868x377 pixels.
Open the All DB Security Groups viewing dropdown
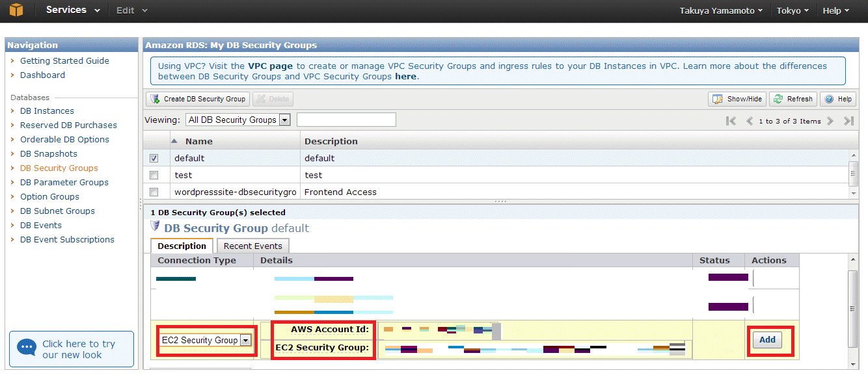click(237, 120)
